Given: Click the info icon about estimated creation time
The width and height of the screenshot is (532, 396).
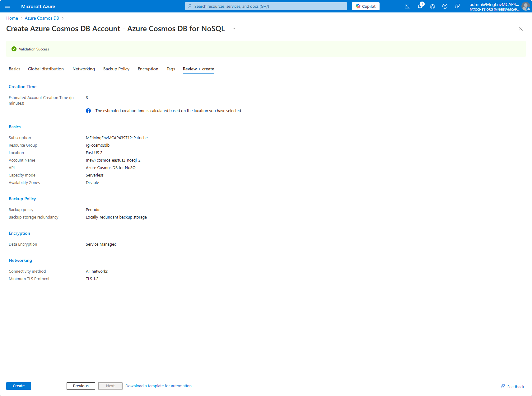Looking at the screenshot, I should pyautogui.click(x=88, y=111).
